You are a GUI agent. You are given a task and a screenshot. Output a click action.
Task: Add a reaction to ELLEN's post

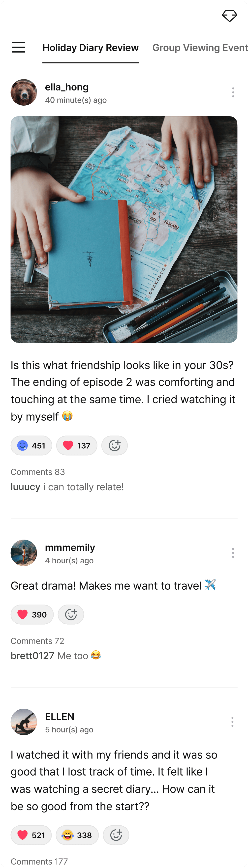[x=116, y=835]
